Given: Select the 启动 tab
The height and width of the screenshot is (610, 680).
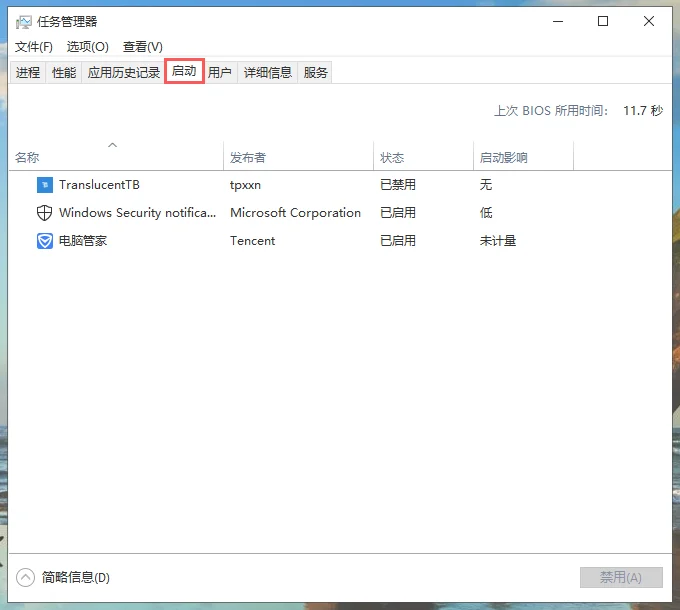Looking at the screenshot, I should (x=184, y=71).
